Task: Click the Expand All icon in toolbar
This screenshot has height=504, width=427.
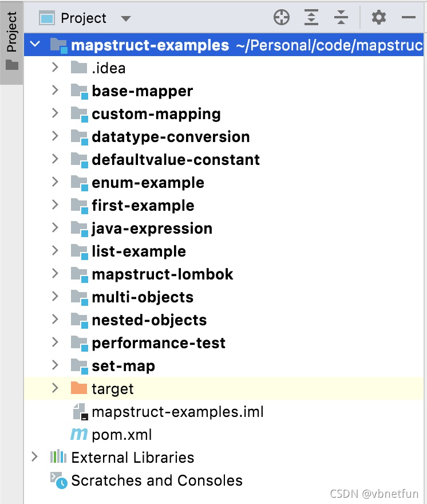Action: tap(311, 18)
